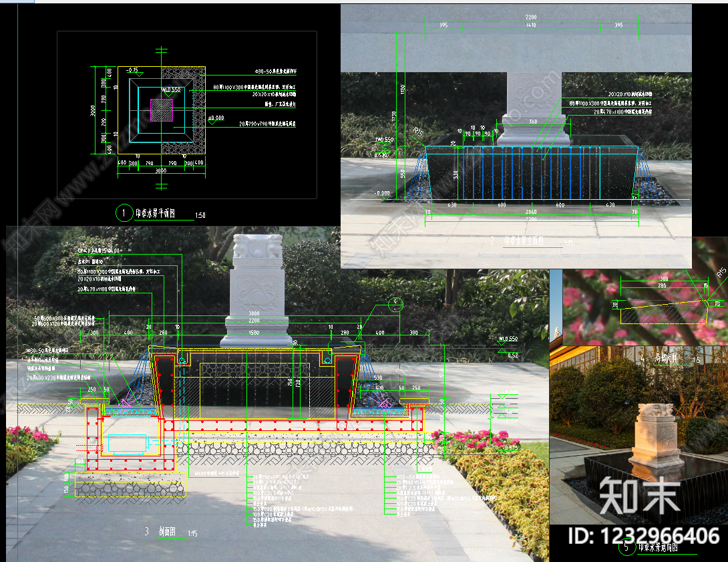The image size is (728, 562).
Task: Select the -0.000 ground level in elevation
Action: point(383,193)
